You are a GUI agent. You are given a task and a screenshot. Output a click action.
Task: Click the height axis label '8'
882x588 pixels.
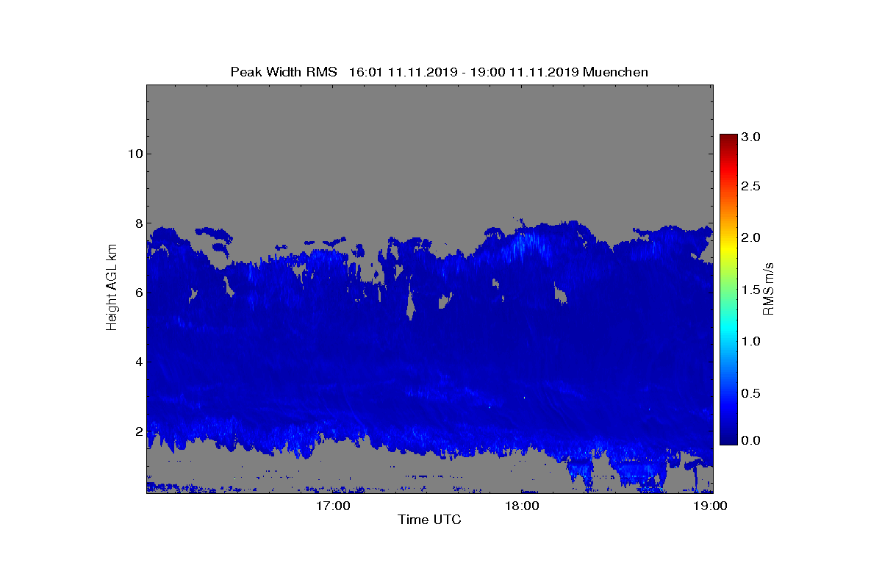point(137,223)
